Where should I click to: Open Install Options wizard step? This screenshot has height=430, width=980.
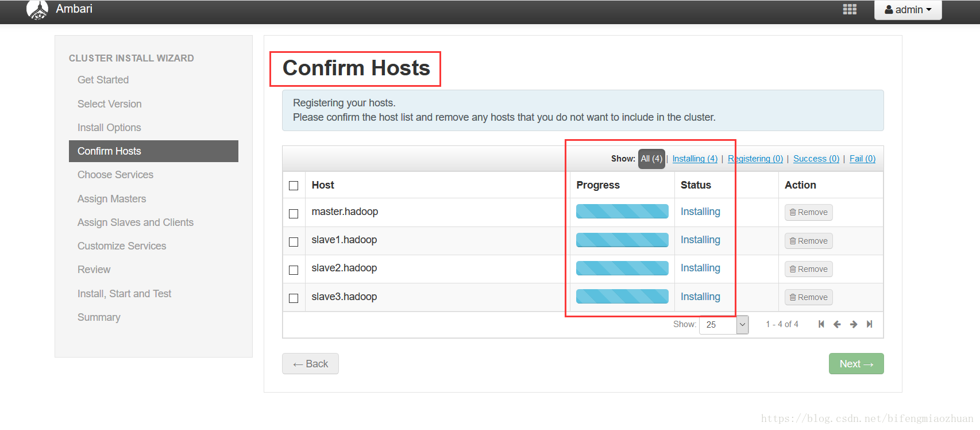109,128
